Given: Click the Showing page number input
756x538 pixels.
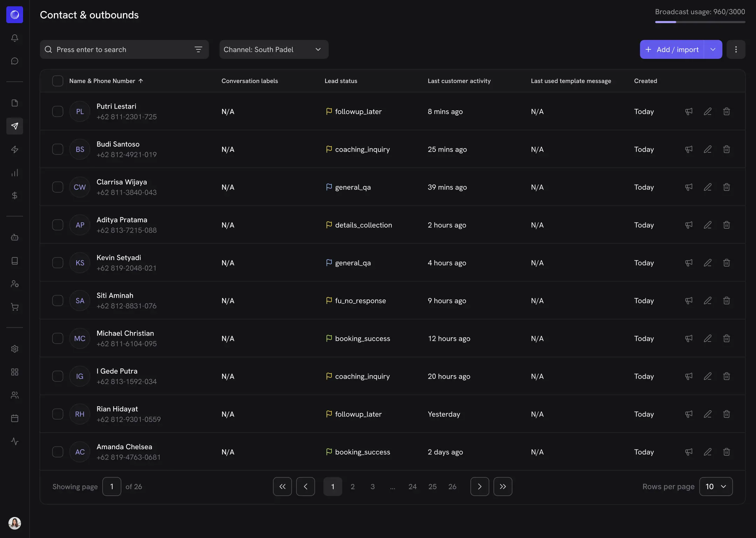Looking at the screenshot, I should (112, 487).
